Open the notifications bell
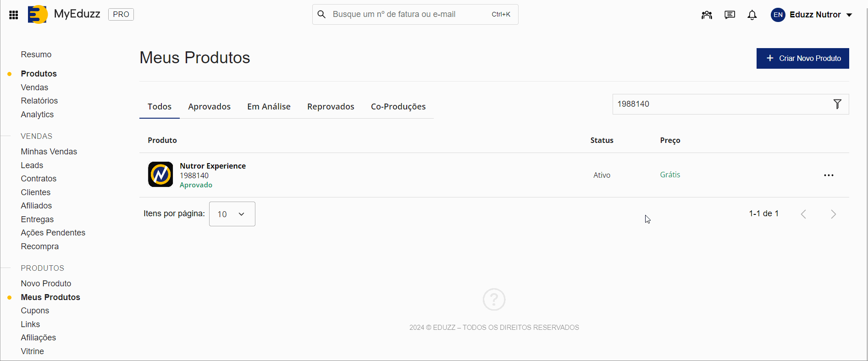The height and width of the screenshot is (361, 868). pos(752,15)
